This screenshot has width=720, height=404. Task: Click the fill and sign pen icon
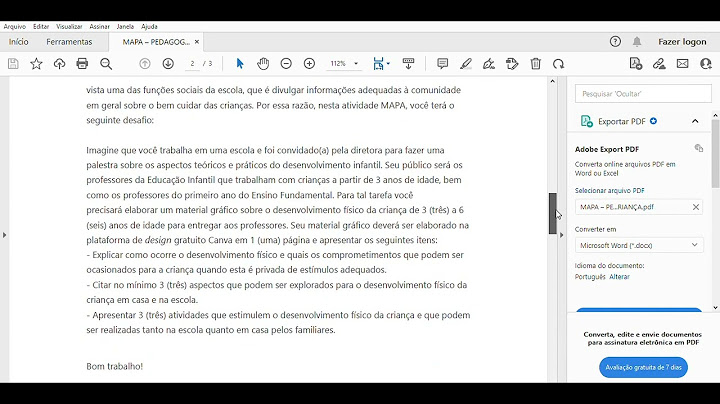(x=659, y=64)
